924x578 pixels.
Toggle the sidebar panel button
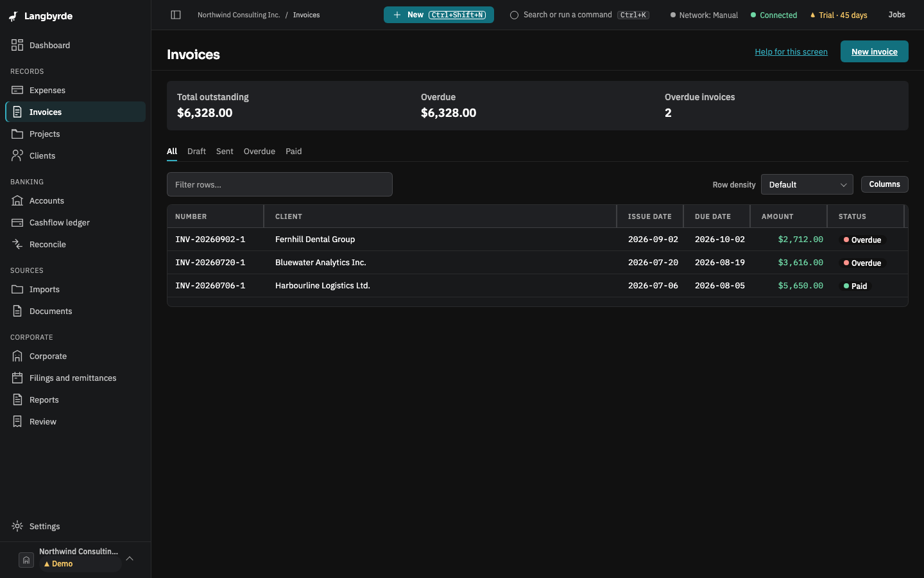point(176,15)
